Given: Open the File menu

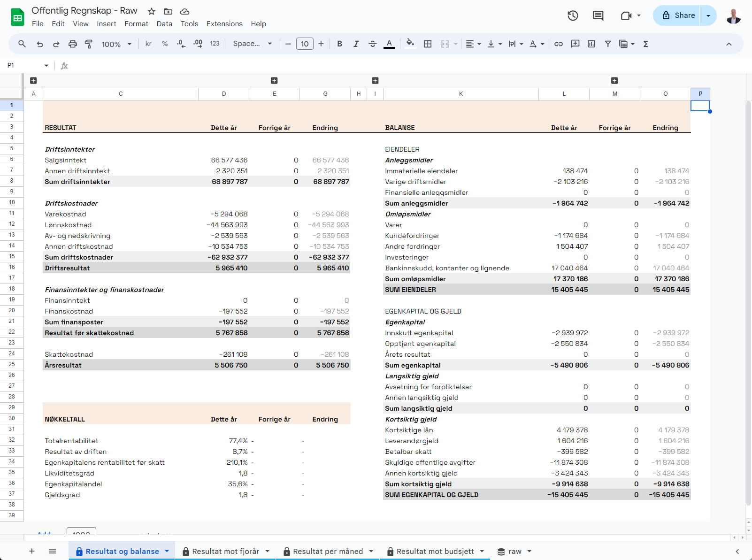Looking at the screenshot, I should [x=38, y=24].
